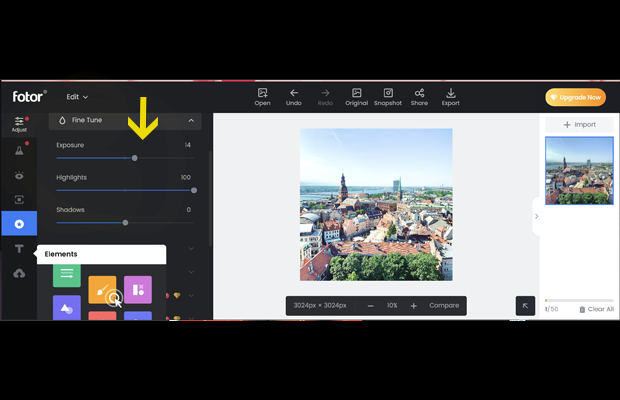
Task: Select the Frames sidebar icon
Action: click(x=19, y=200)
